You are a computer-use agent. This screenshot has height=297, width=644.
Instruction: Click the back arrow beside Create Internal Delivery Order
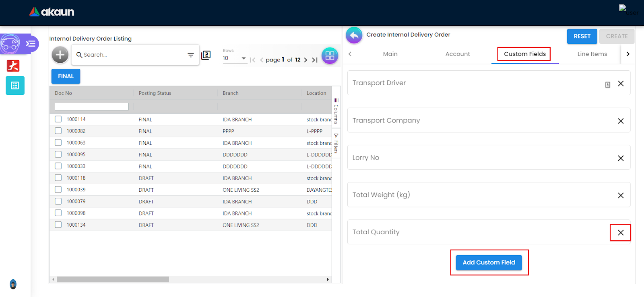[354, 35]
